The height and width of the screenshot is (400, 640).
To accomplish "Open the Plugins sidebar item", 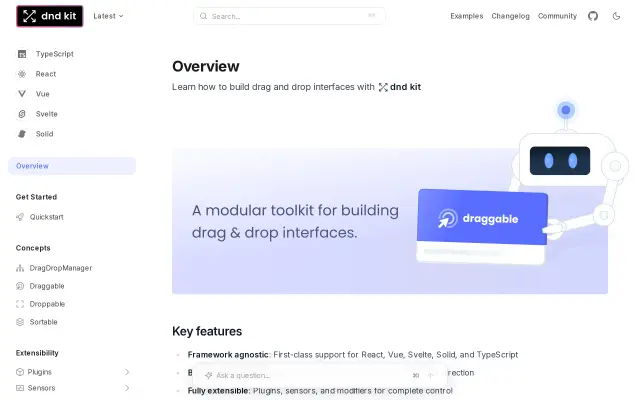I will tap(40, 372).
